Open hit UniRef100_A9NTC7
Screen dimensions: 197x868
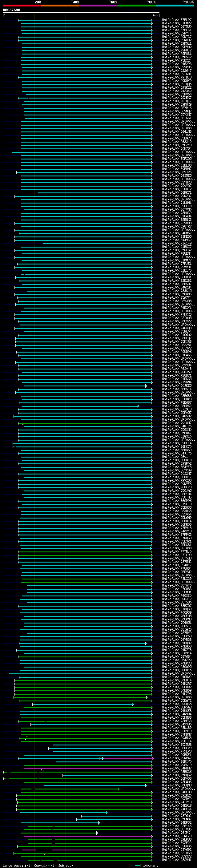pyautogui.click(x=177, y=37)
